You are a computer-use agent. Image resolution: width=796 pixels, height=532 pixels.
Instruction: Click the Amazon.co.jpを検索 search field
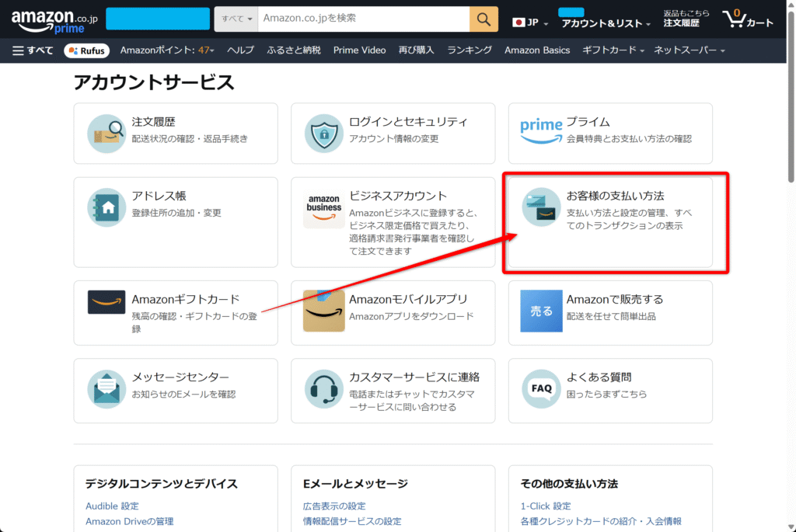coord(364,19)
